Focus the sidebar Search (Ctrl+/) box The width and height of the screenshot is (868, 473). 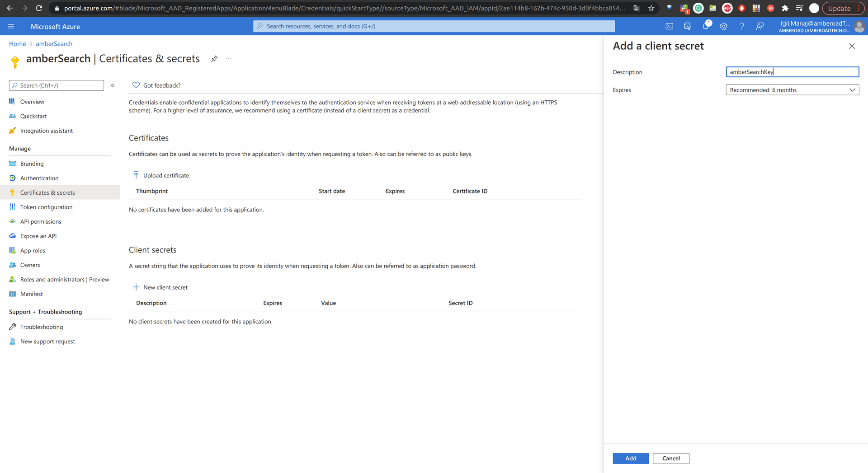tap(57, 85)
